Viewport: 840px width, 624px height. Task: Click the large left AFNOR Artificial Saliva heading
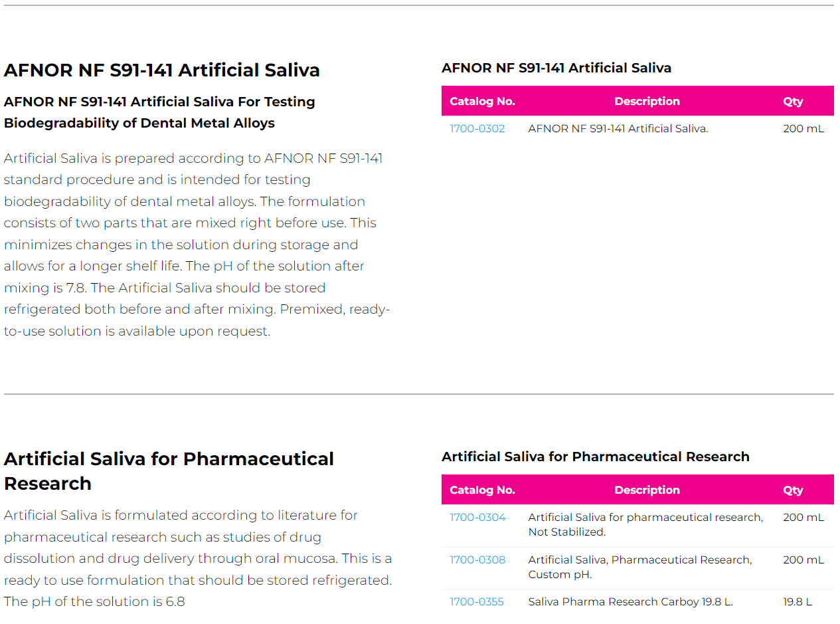click(162, 70)
